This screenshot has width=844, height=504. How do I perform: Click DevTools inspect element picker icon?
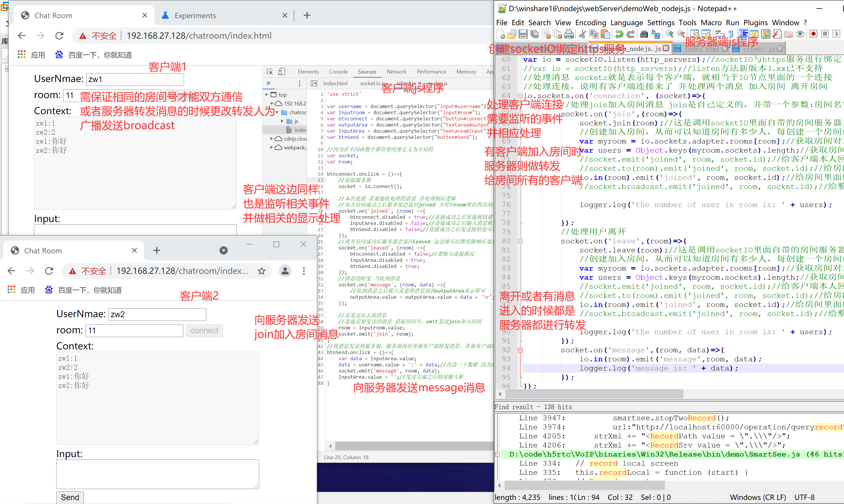click(x=270, y=72)
